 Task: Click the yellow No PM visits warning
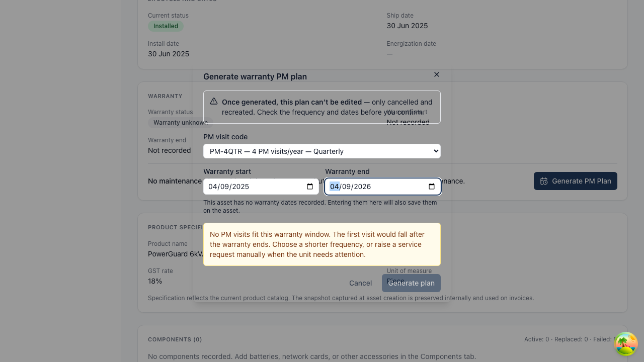[322, 244]
